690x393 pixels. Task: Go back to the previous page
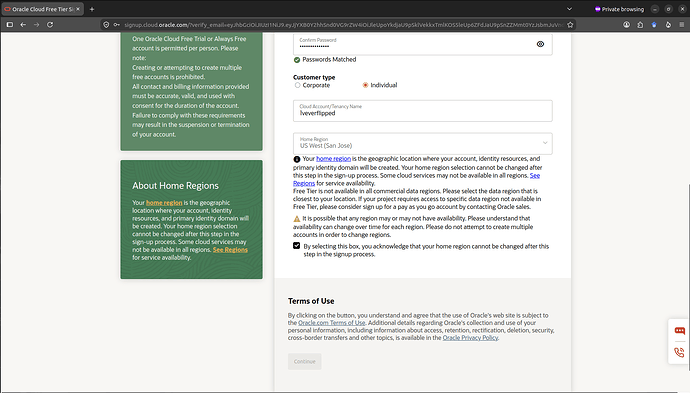coord(23,25)
